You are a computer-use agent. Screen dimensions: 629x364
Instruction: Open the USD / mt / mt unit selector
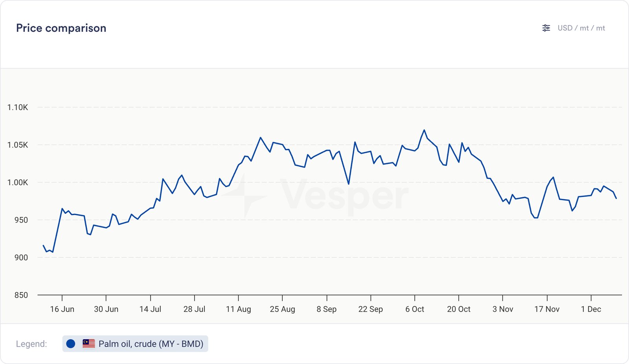coord(581,28)
